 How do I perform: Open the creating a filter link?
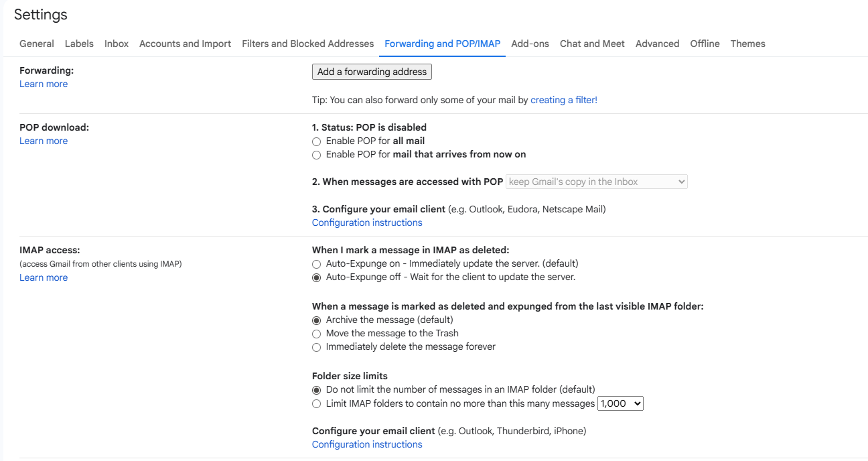tap(564, 100)
